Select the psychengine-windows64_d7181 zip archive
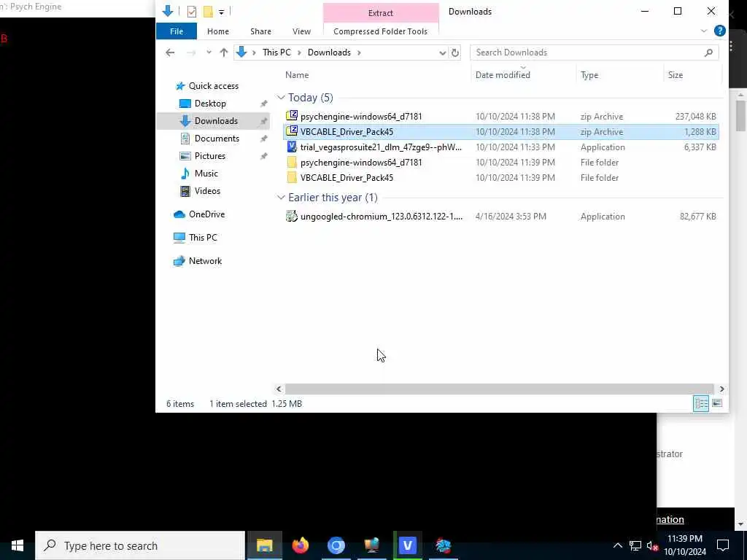The width and height of the screenshot is (747, 560). (x=500, y=116)
